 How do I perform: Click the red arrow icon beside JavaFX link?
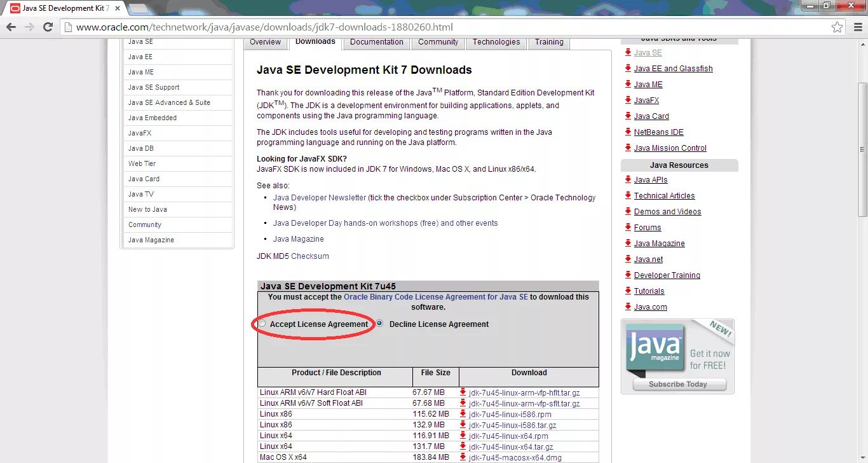pos(628,100)
